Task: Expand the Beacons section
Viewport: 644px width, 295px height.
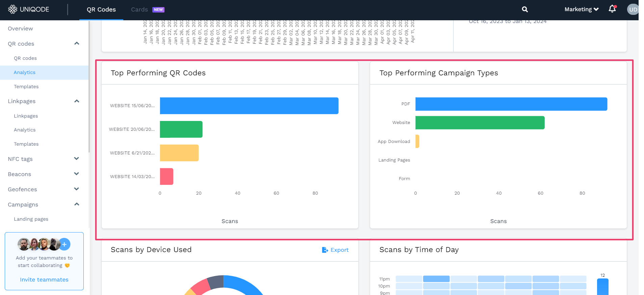Action: (x=77, y=174)
